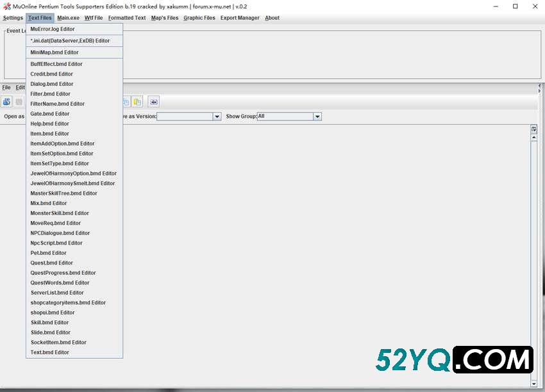Screen dimensions: 545x392
Task: Open Filter.bmd Editor
Action: pos(74,94)
